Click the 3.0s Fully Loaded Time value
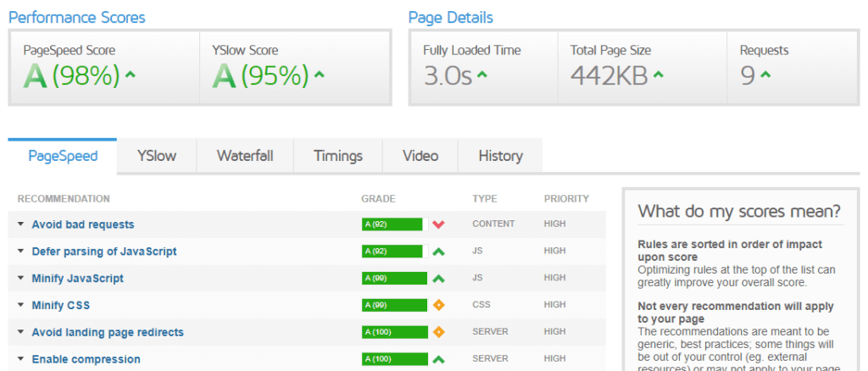The width and height of the screenshot is (868, 371). (x=448, y=75)
